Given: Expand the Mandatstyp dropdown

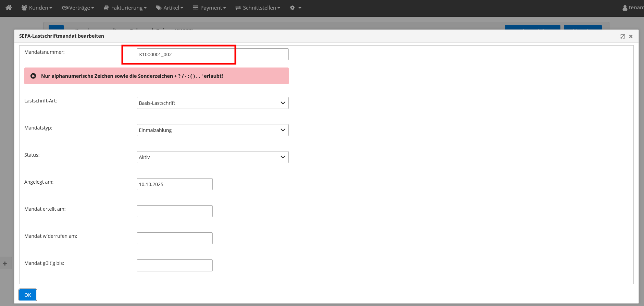Looking at the screenshot, I should coord(212,130).
